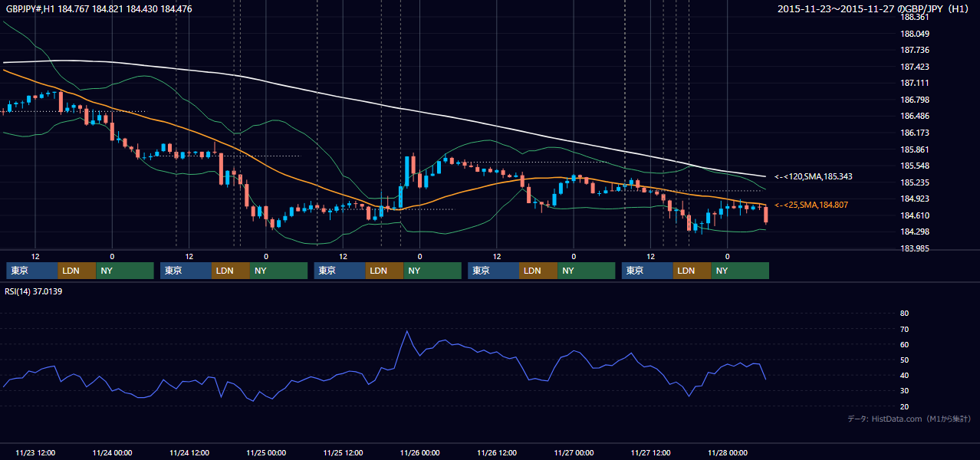Screen dimensions: 980x460
Task: Click the 11/27 00:00 date axis label
Action: coord(574,452)
